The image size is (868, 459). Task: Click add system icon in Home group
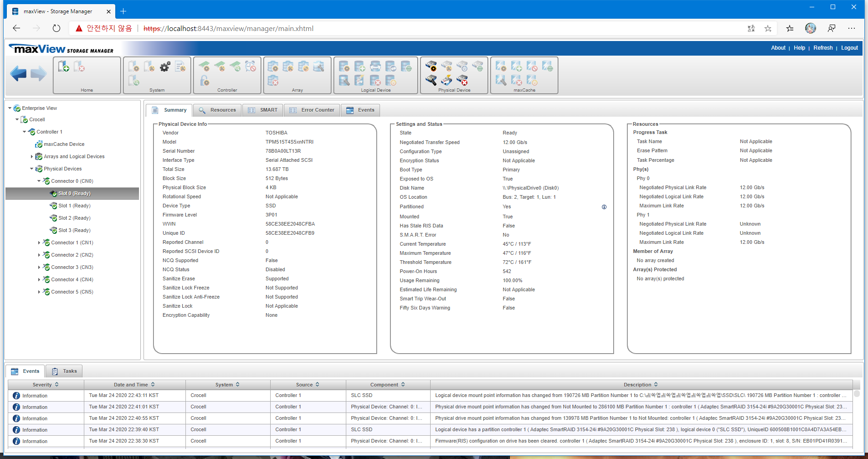[x=64, y=67]
